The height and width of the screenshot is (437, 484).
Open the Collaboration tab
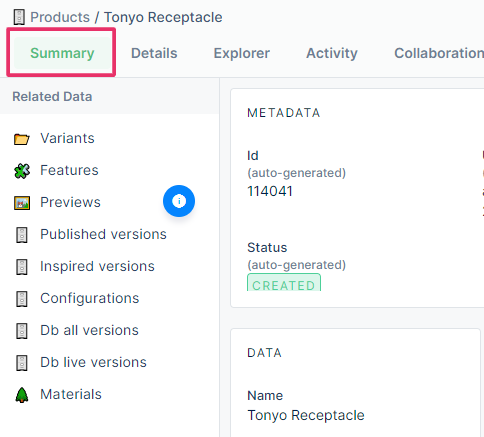(x=439, y=53)
